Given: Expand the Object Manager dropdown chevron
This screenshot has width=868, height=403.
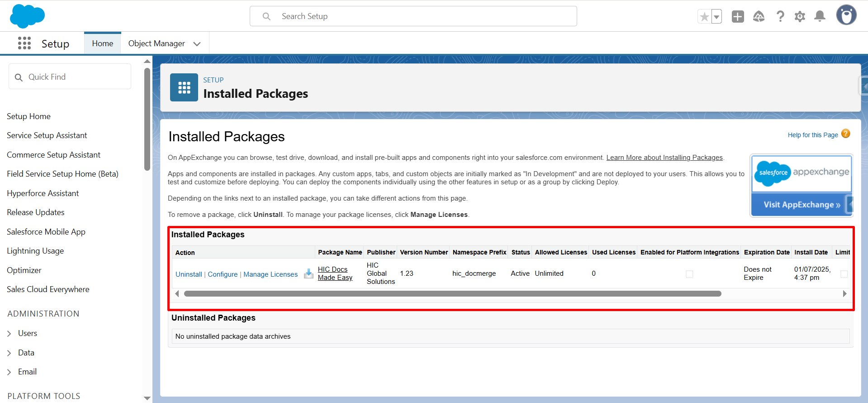Looking at the screenshot, I should [197, 44].
